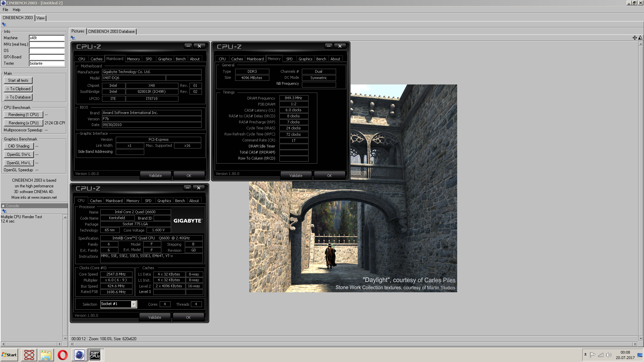
Task: Open the red crossed-circle taskbar app
Action: pos(29,355)
